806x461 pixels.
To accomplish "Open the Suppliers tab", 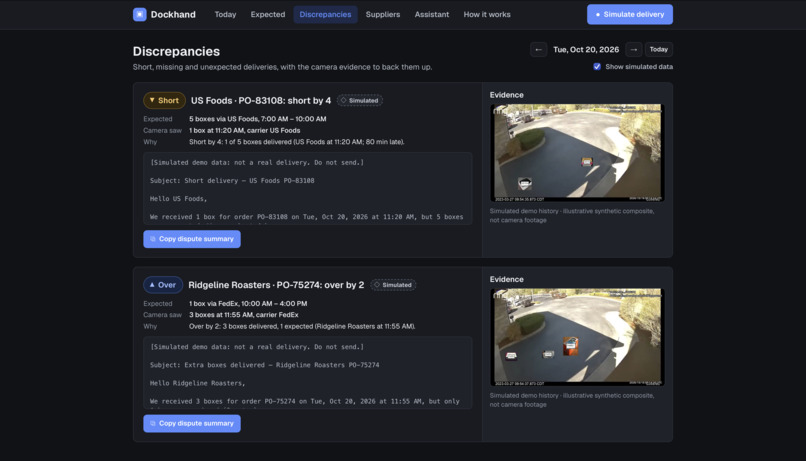I will 383,14.
